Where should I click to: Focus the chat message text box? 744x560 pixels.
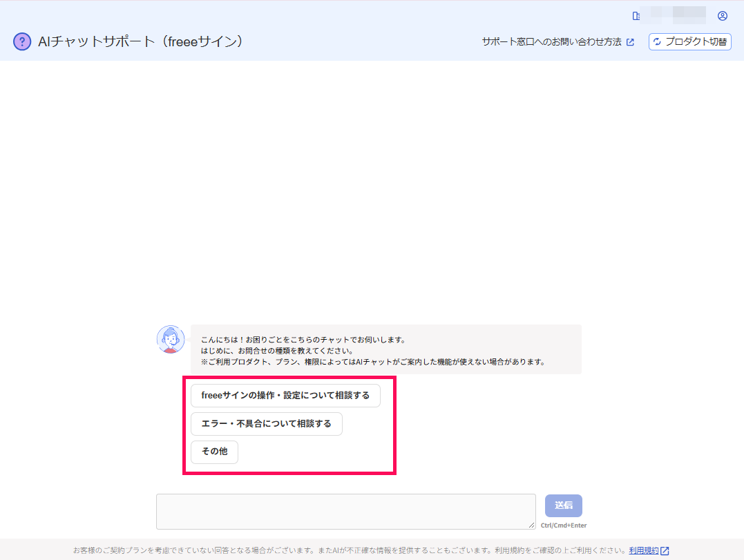pyautogui.click(x=346, y=512)
